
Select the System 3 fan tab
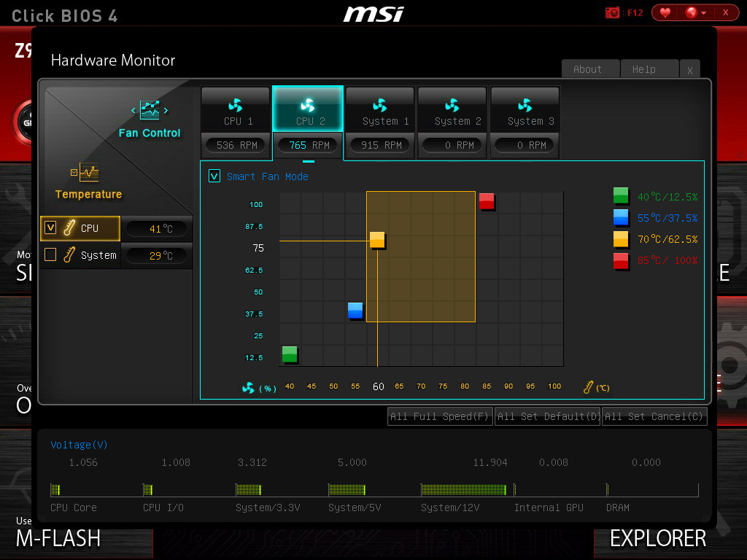pos(525,109)
